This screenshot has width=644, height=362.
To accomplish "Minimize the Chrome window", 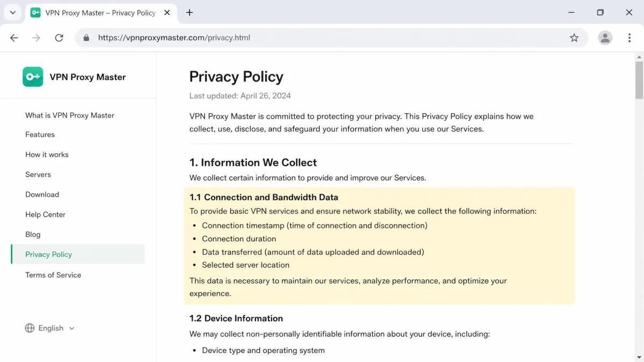I will tap(571, 12).
